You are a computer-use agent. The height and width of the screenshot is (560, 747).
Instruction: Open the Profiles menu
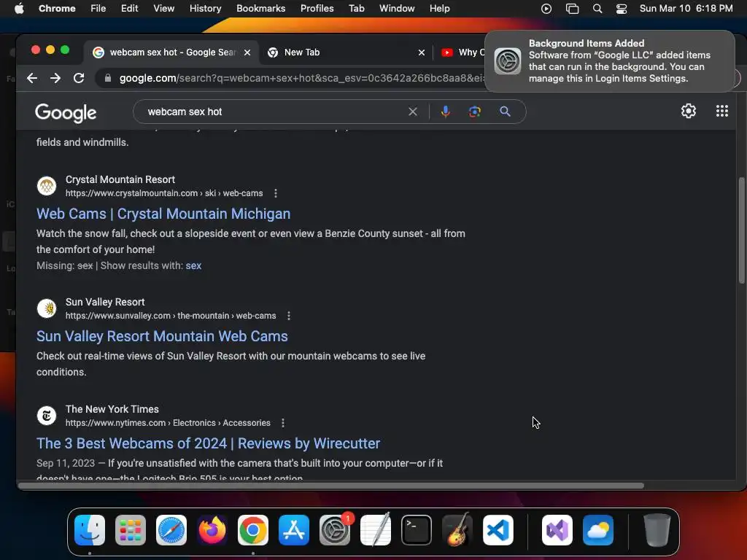click(317, 9)
